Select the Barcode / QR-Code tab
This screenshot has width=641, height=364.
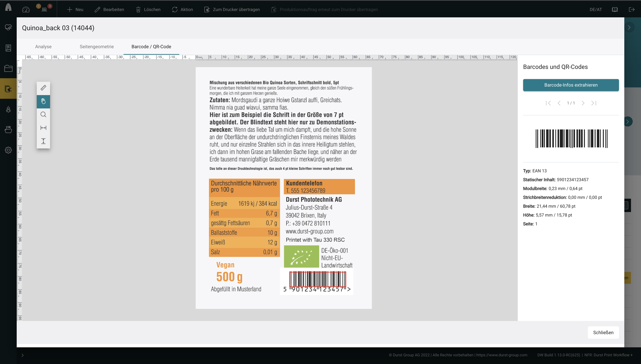[151, 47]
